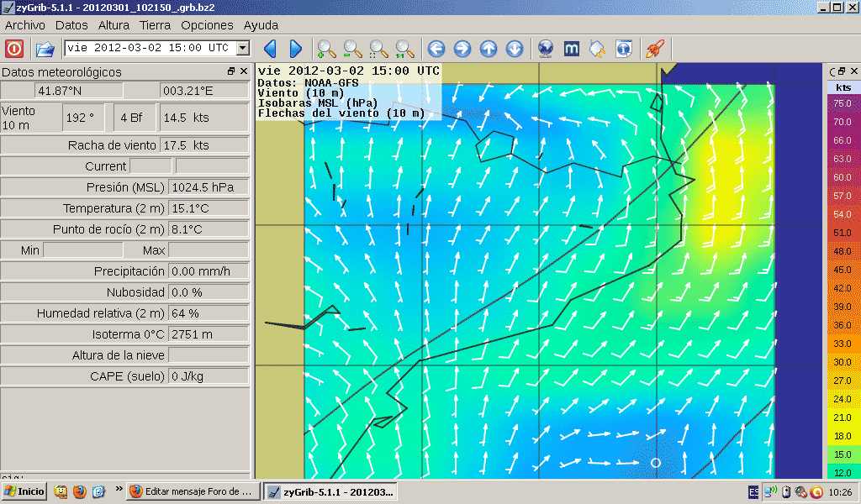The height and width of the screenshot is (504, 861).
Task: Click the Inicio start button
Action: click(24, 491)
